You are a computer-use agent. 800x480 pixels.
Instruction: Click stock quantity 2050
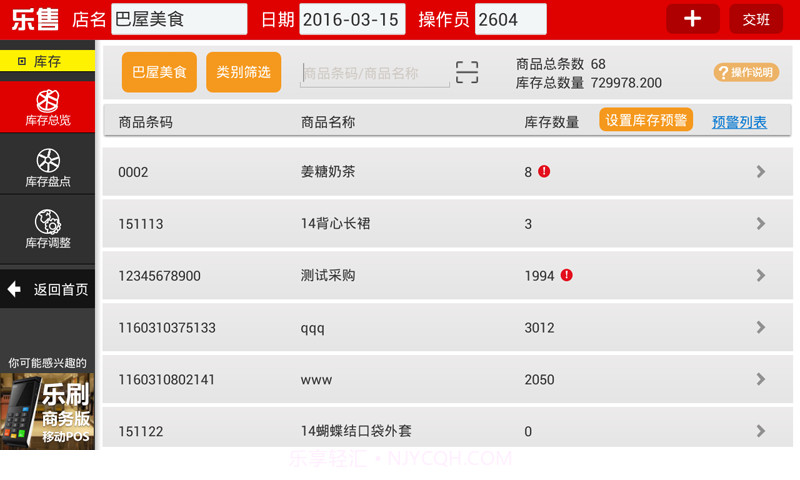point(539,380)
